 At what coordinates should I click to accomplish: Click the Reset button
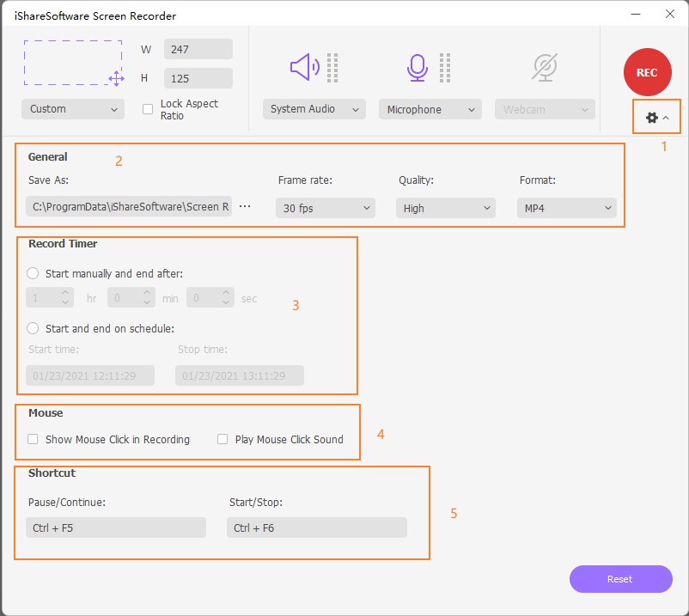(x=620, y=579)
